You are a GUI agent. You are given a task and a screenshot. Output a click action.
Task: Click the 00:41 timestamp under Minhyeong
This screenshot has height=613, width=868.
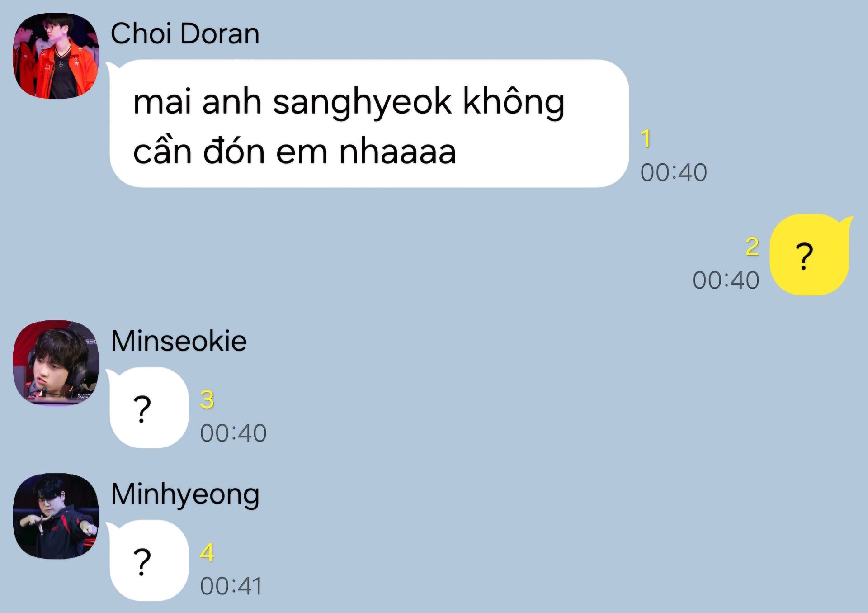pyautogui.click(x=231, y=586)
